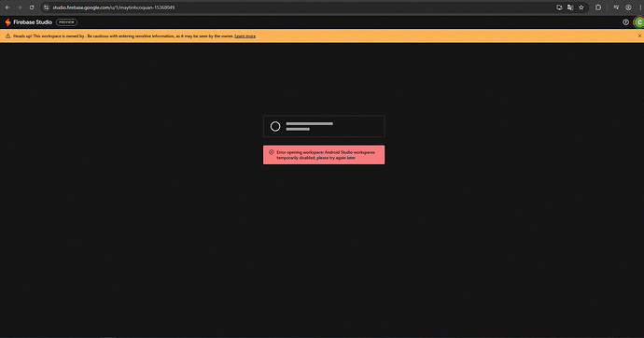The image size is (644, 338).
Task: Open the install app icon in address bar
Action: (559, 7)
